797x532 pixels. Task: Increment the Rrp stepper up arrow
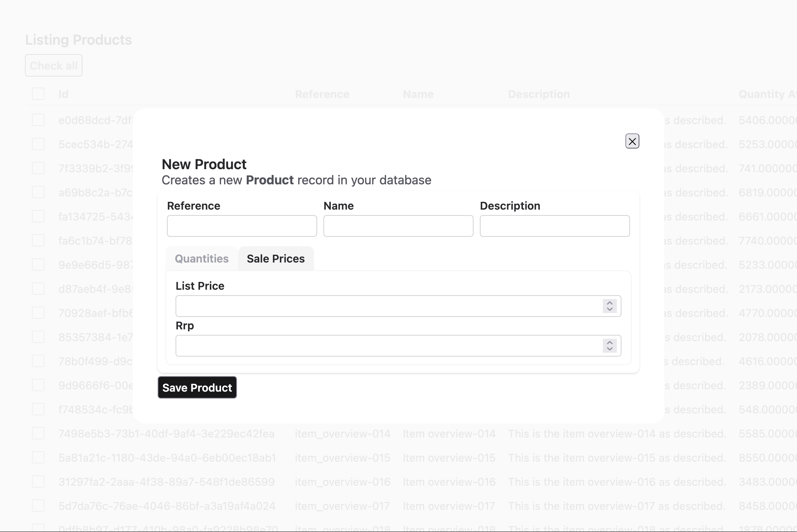pos(609,343)
